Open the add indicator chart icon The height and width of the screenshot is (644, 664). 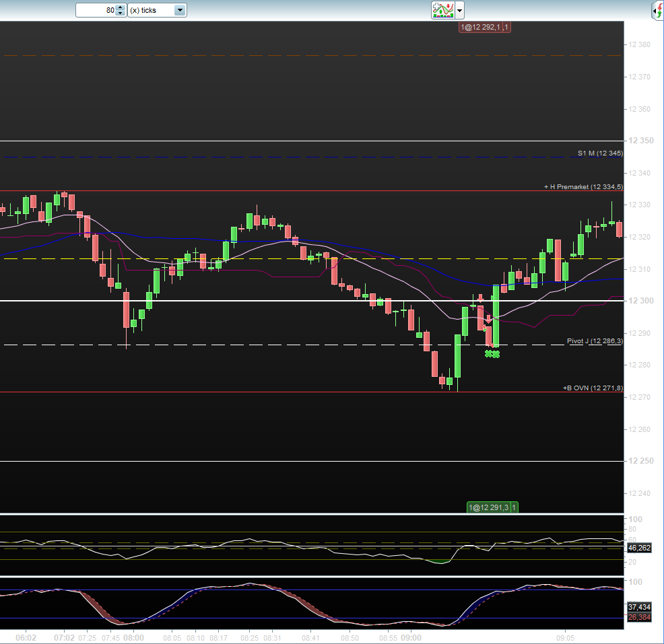(443, 9)
